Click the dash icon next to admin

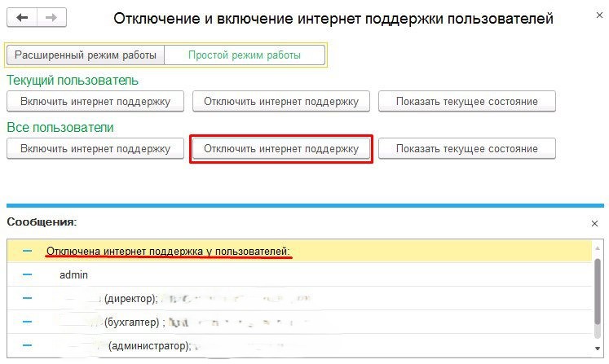click(27, 275)
